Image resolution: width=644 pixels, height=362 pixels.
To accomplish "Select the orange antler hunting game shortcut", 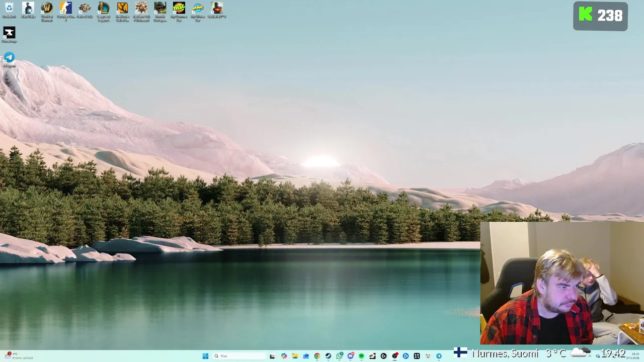I will click(122, 11).
